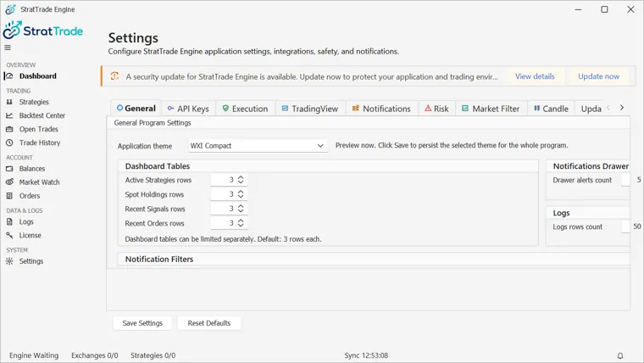The height and width of the screenshot is (363, 644).
Task: Switch to the Execution tab
Action: pos(245,109)
